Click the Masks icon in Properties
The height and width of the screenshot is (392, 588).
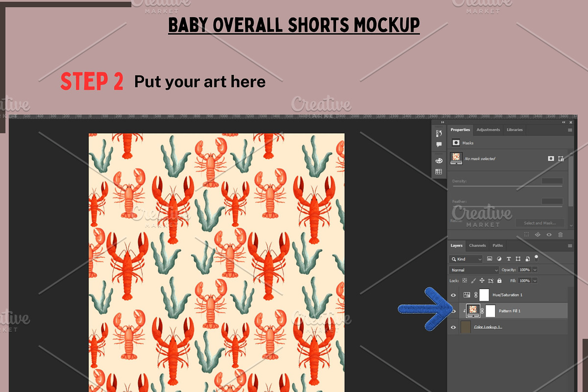click(456, 143)
